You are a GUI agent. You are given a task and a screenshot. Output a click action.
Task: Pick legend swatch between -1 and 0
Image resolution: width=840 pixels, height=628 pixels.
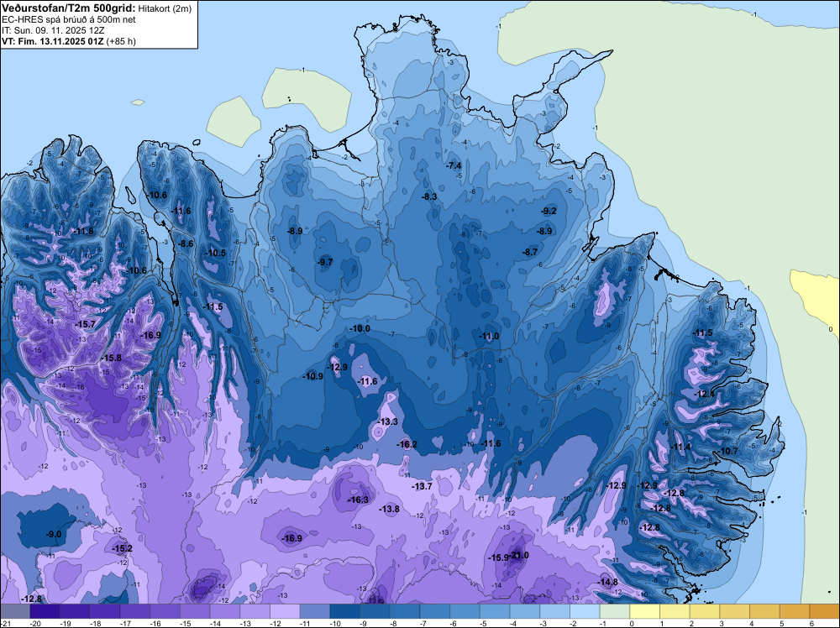pos(615,611)
